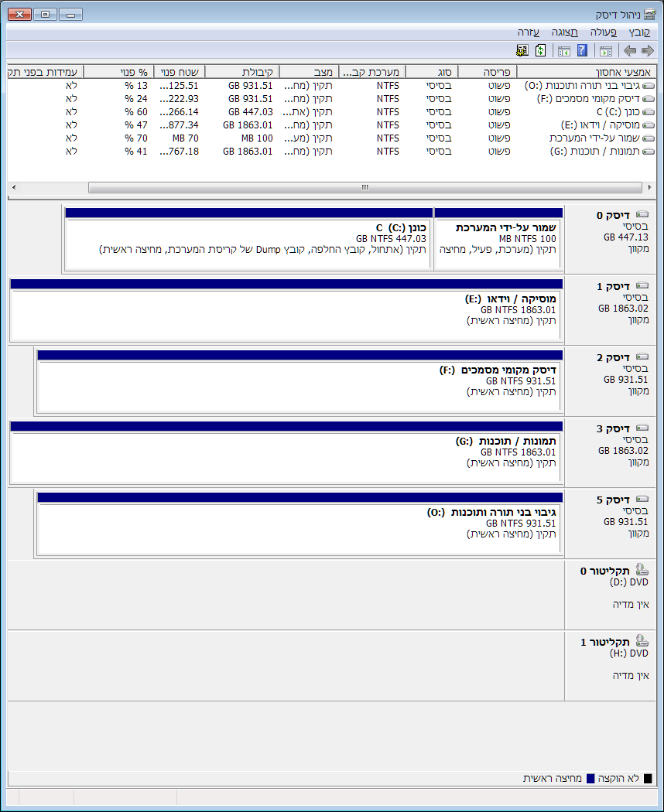Click the horizontal scrollbar below the volume list

pos(364,186)
